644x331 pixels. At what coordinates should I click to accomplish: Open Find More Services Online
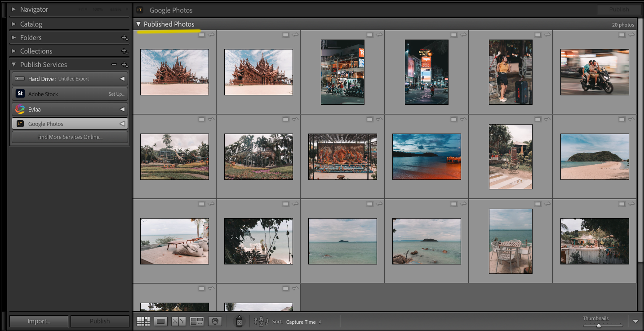(70, 137)
